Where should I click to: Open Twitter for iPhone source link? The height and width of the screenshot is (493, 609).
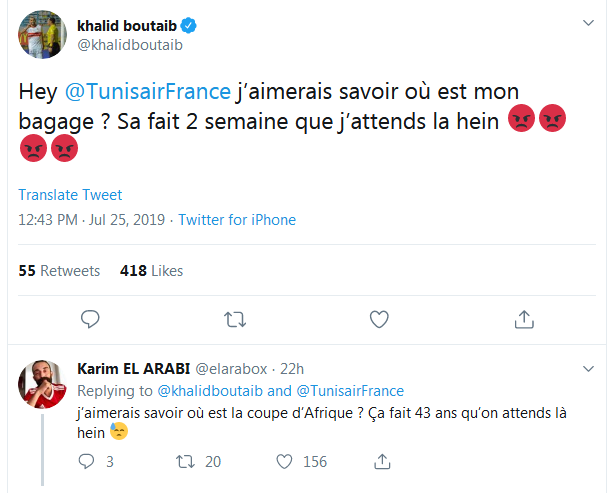point(237,220)
